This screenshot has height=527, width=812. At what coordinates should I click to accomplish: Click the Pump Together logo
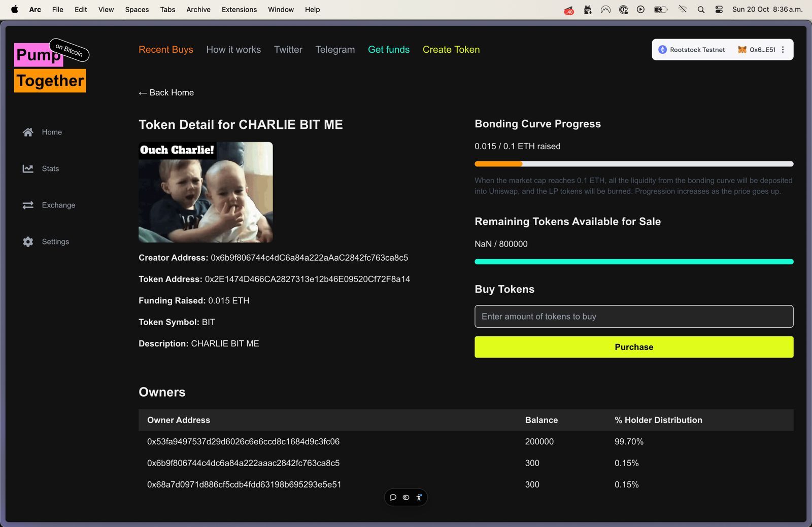[51, 66]
